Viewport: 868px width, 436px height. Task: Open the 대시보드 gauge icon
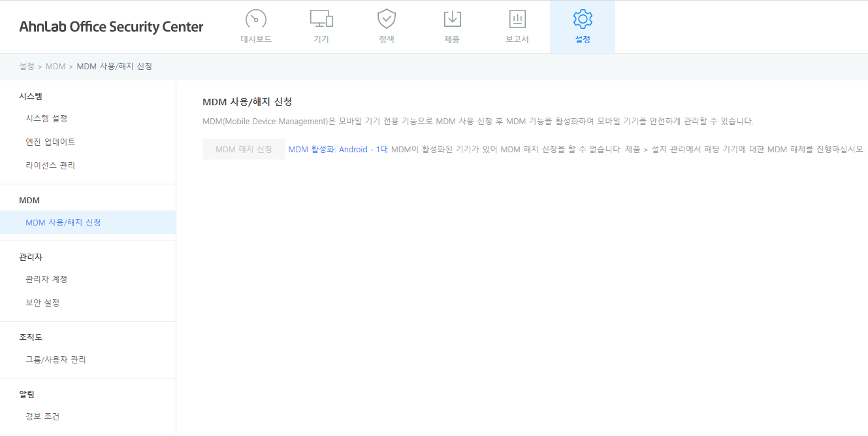point(256,19)
